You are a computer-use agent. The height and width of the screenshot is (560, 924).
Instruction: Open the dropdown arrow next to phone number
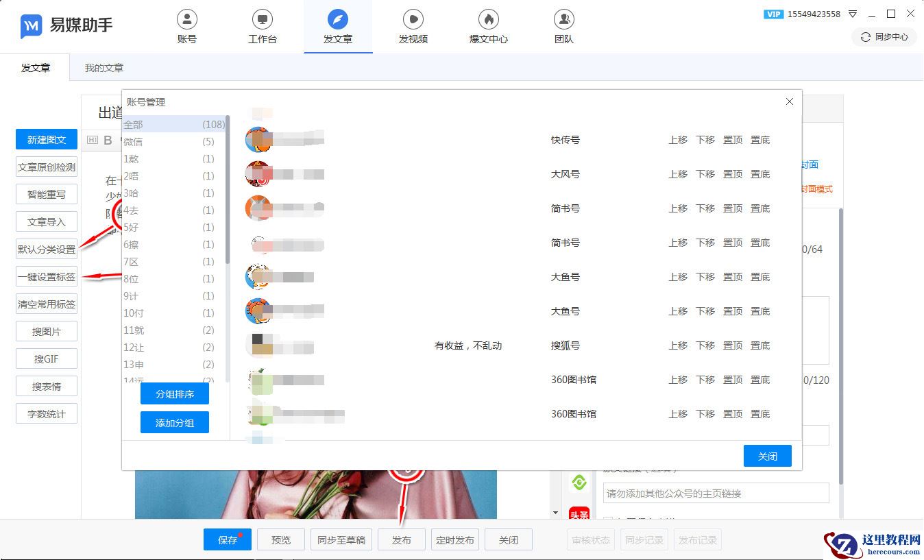853,14
